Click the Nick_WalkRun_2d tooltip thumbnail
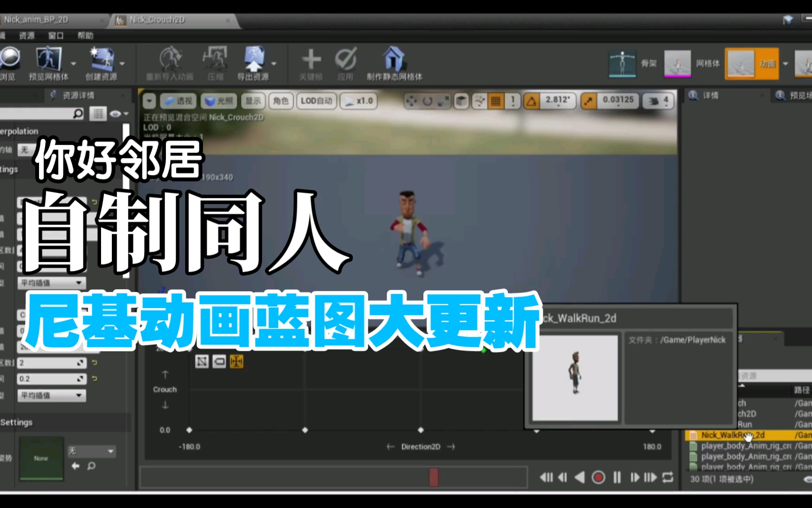 [x=575, y=378]
